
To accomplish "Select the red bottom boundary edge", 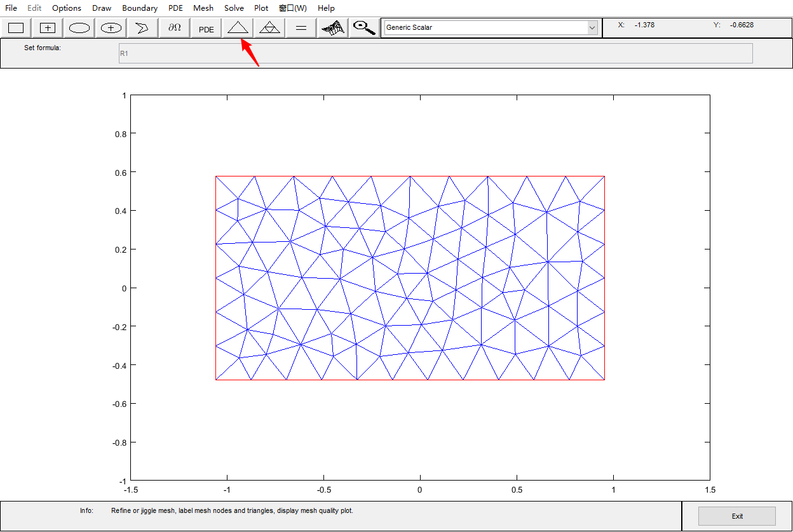I will [x=410, y=380].
